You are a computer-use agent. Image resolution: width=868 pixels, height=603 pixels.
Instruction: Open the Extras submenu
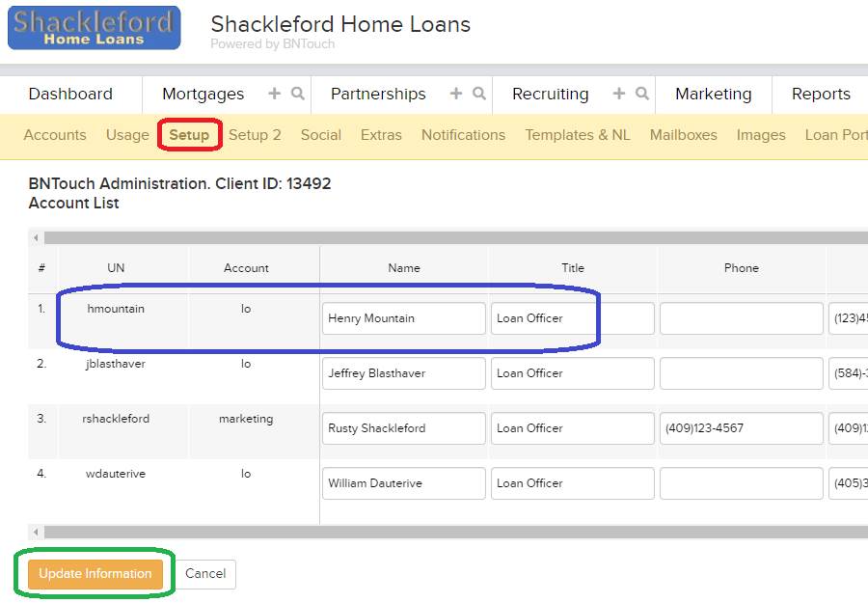pyautogui.click(x=381, y=135)
